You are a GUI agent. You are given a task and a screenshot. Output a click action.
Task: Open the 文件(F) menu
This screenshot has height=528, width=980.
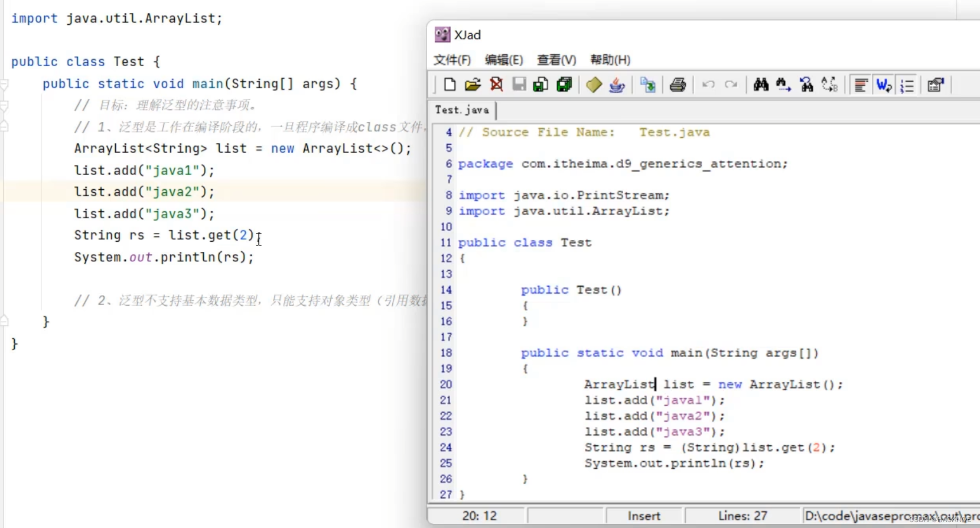(x=452, y=60)
